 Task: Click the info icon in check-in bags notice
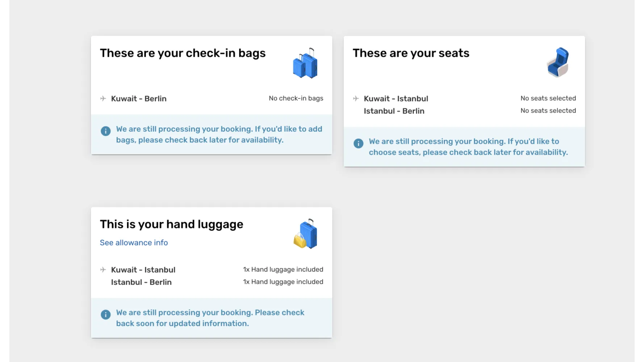[105, 131]
